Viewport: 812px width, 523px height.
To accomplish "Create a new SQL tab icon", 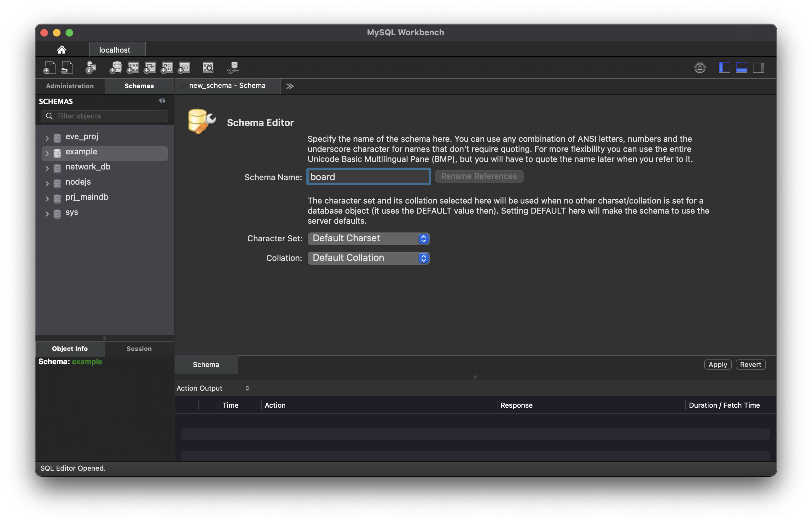I will pyautogui.click(x=49, y=68).
